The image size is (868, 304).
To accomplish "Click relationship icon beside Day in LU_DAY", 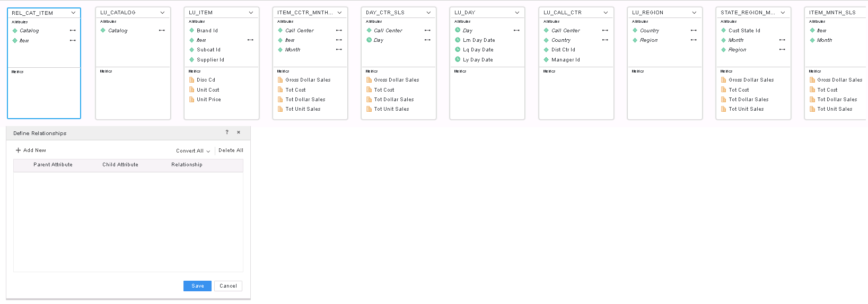I will [x=516, y=31].
